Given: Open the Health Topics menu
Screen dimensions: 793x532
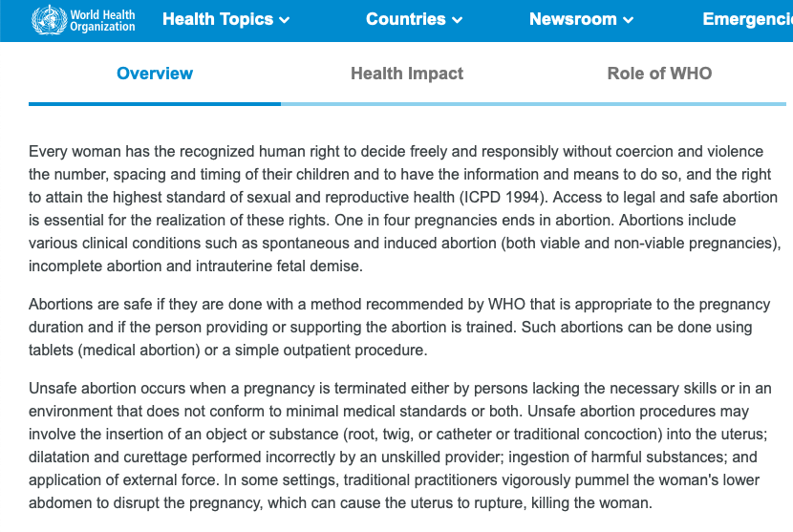Looking at the screenshot, I should [x=218, y=19].
